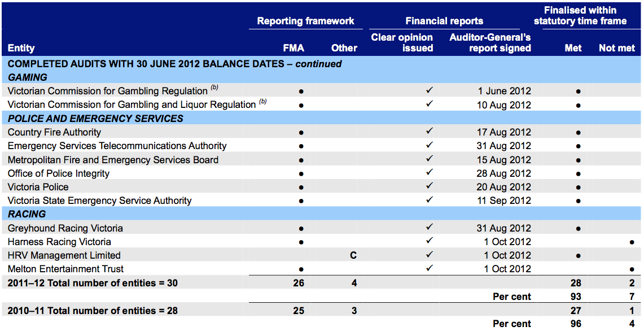The image size is (644, 331).
Task: Select Victoria State Emergency Service Authority
Action: [x=99, y=201]
